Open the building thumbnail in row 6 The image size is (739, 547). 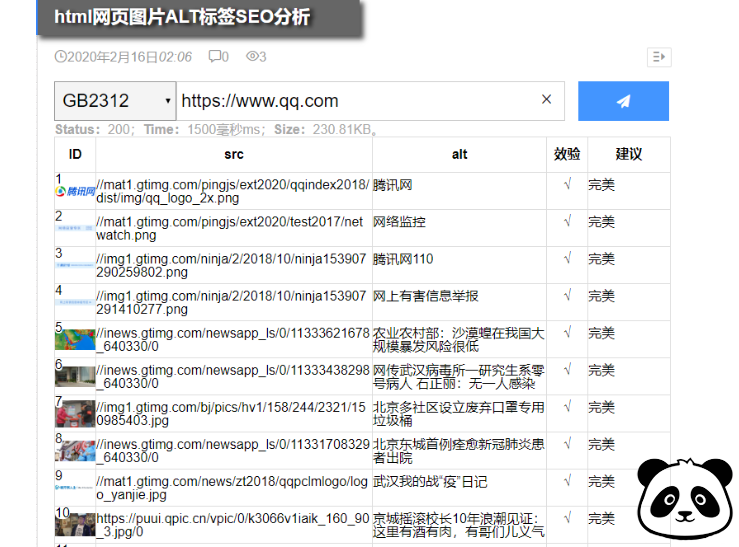coord(75,376)
